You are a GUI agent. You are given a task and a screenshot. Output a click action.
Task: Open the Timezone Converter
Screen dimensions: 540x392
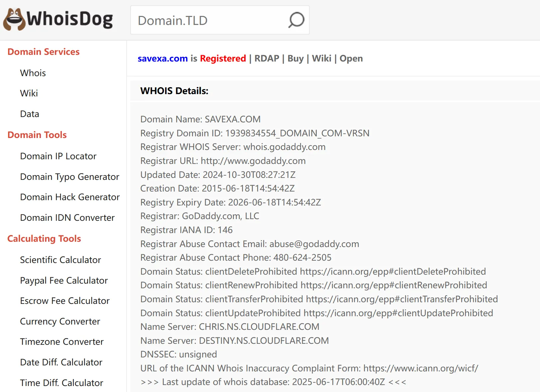click(62, 341)
